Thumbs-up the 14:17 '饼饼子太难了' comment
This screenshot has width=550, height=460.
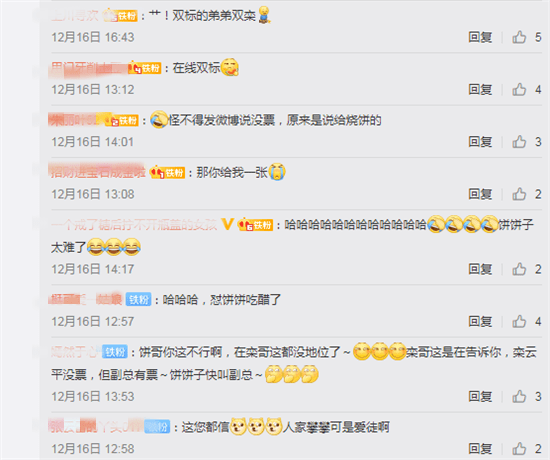tap(519, 269)
